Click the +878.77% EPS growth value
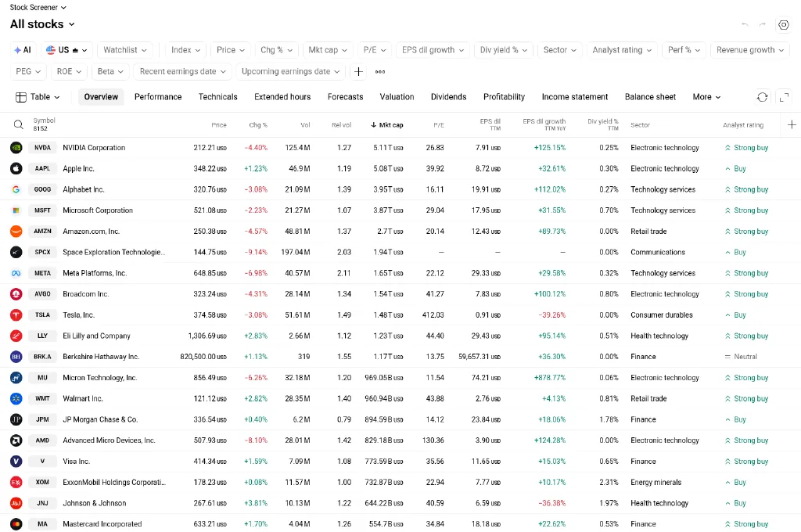 click(x=550, y=378)
